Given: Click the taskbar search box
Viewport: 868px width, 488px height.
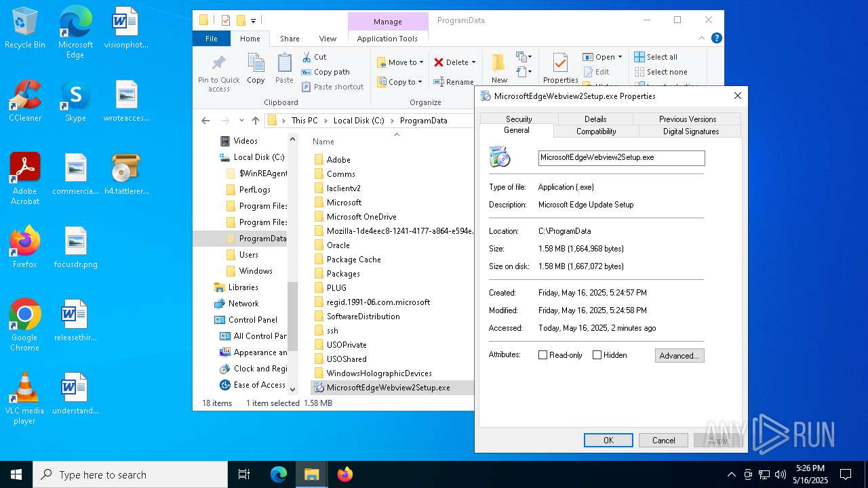Looking at the screenshot, I should click(x=130, y=474).
